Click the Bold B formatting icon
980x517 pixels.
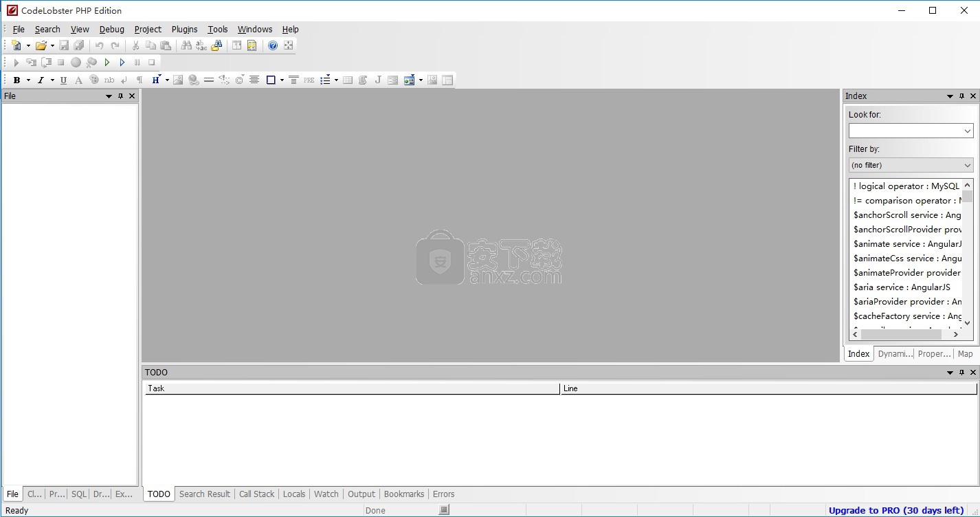click(x=16, y=80)
